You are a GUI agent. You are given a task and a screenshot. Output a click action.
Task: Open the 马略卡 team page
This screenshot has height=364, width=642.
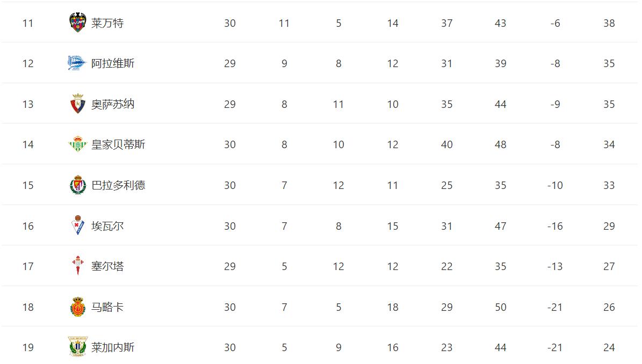(x=107, y=307)
